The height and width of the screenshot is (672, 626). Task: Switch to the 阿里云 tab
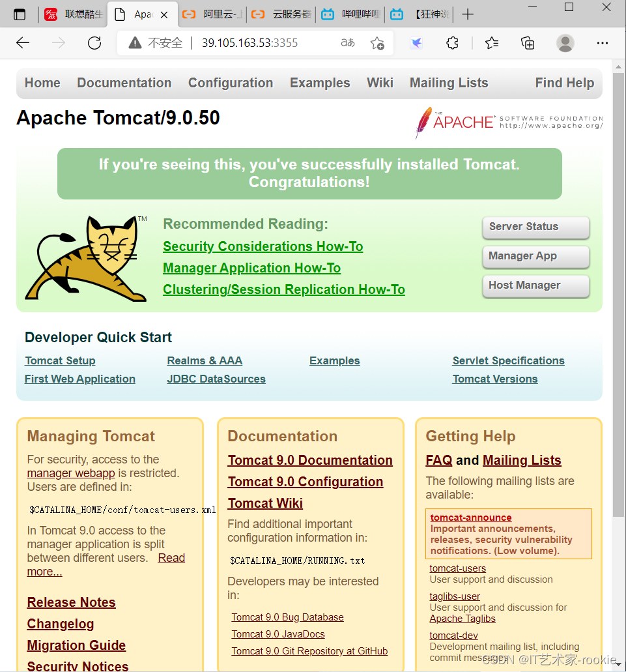tap(212, 14)
